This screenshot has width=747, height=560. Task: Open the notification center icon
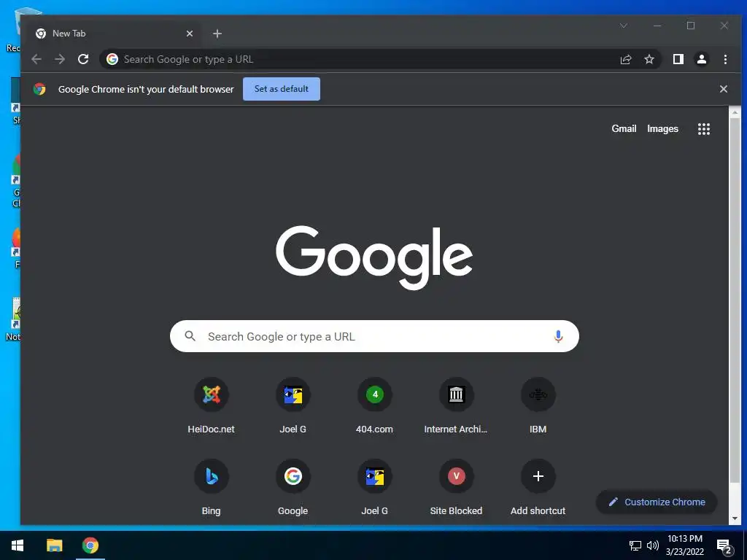pos(724,545)
